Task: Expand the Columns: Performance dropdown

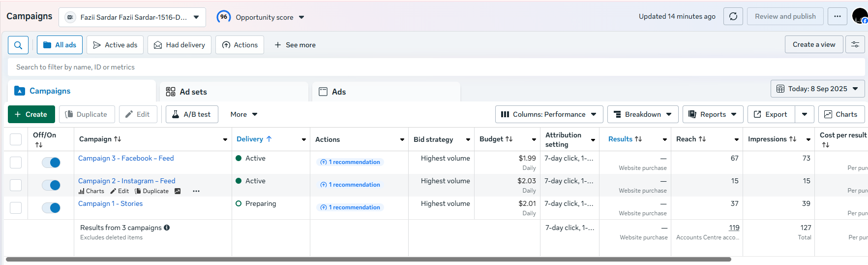Action: [549, 114]
